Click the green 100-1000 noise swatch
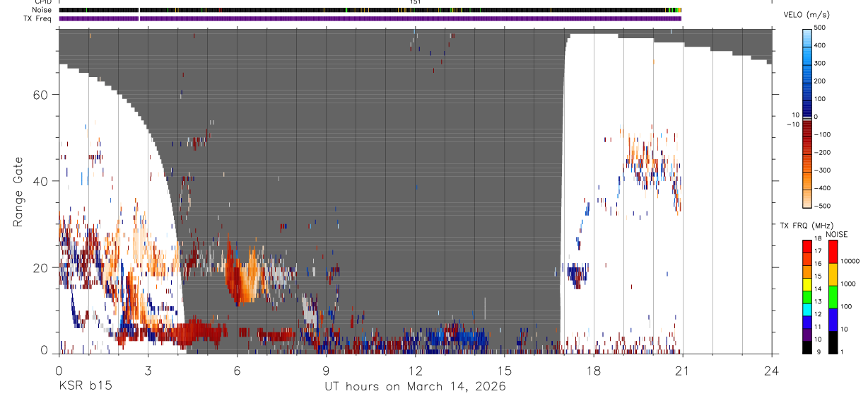Image resolution: width=868 pixels, height=401 pixels. click(x=833, y=296)
